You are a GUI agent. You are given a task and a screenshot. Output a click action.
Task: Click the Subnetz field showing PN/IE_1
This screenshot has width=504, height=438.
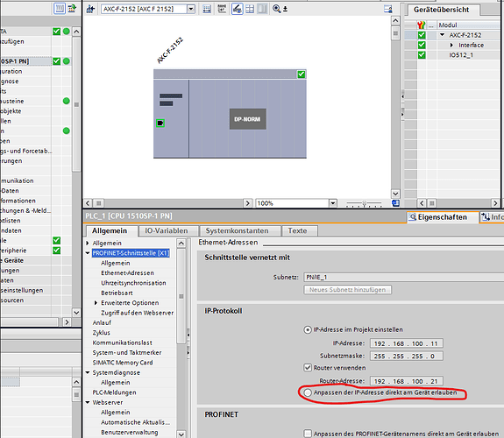click(x=404, y=277)
